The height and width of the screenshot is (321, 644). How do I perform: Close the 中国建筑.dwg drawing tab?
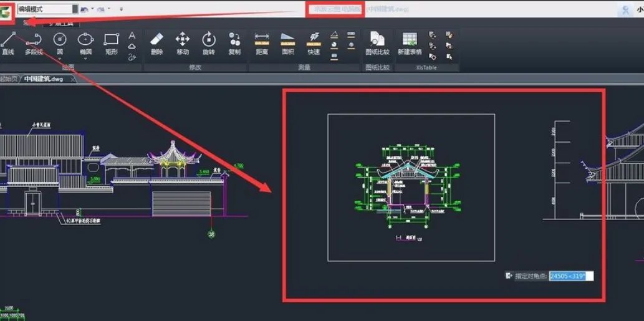73,79
